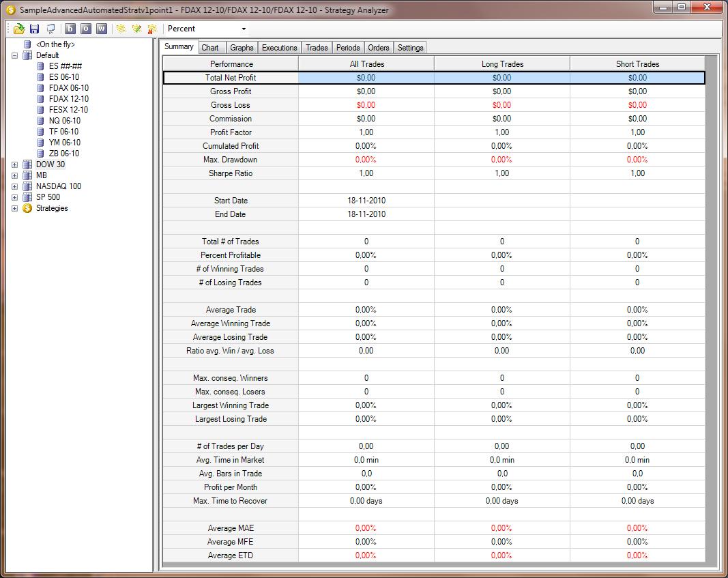
Task: Open the Orders tab
Action: pos(379,47)
